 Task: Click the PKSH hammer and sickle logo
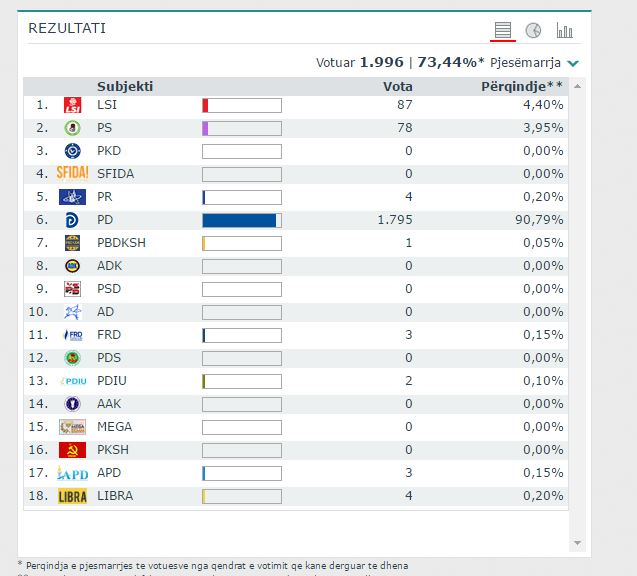72,450
